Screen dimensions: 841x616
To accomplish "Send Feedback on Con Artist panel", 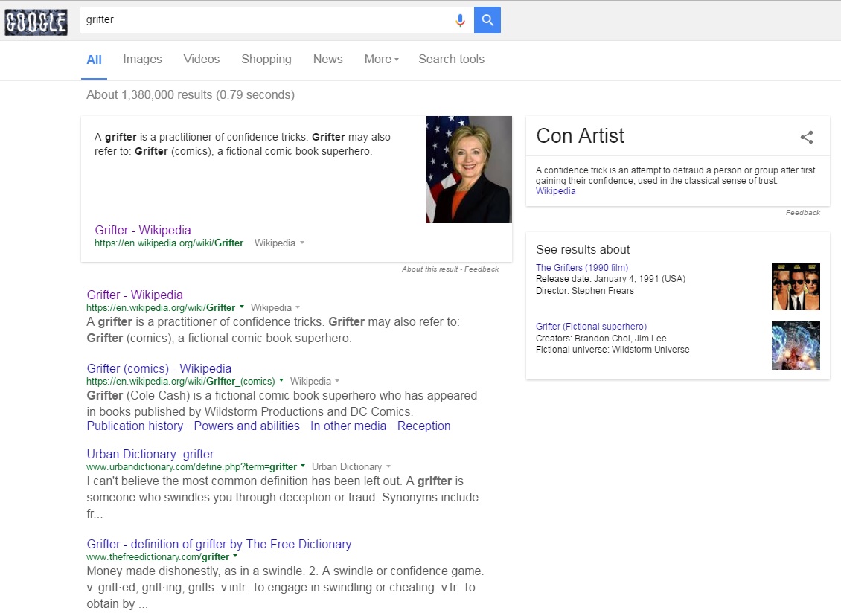I will [803, 213].
